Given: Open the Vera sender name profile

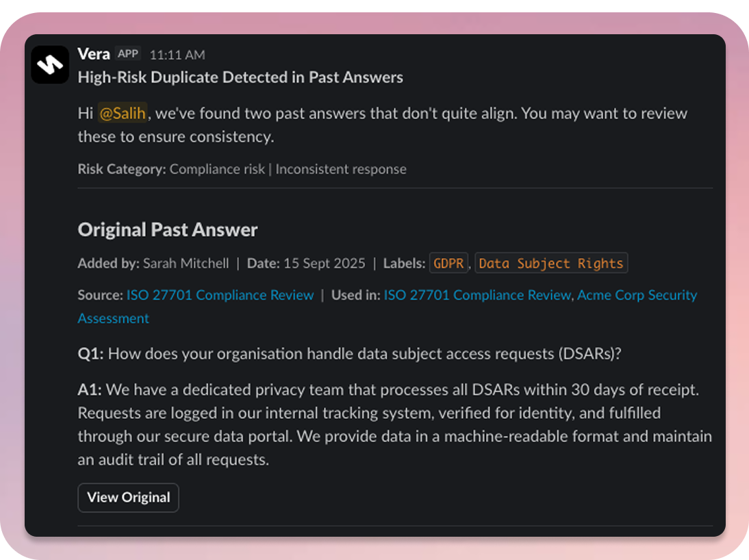Looking at the screenshot, I should click(x=94, y=54).
